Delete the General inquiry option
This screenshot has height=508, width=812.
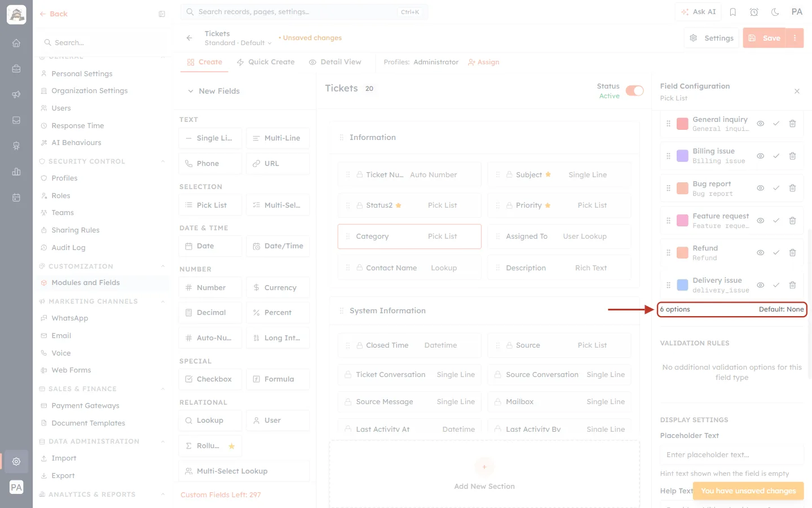pos(792,124)
